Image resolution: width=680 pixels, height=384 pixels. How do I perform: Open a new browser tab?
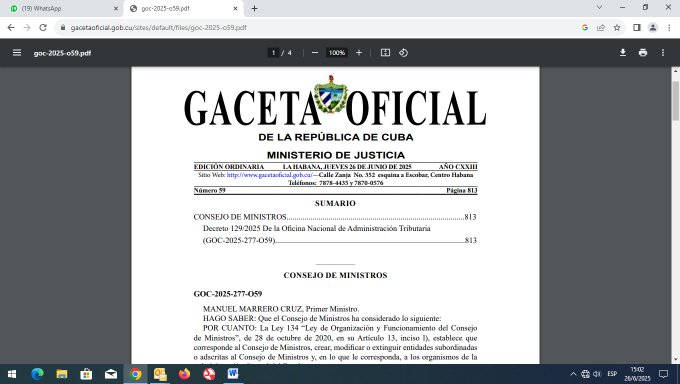click(x=254, y=8)
